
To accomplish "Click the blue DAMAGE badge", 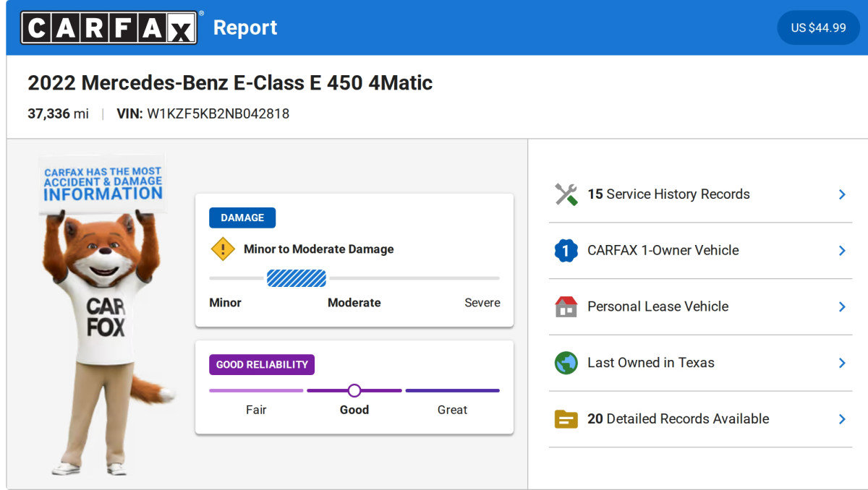I will (x=242, y=218).
